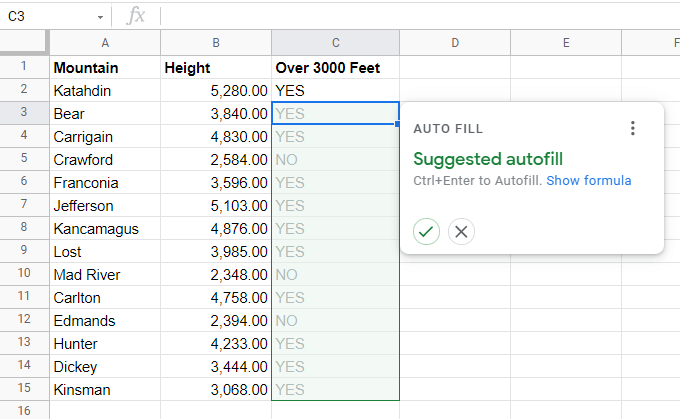680x419 pixels.
Task: Reject autofill with the X icon
Action: 461,232
